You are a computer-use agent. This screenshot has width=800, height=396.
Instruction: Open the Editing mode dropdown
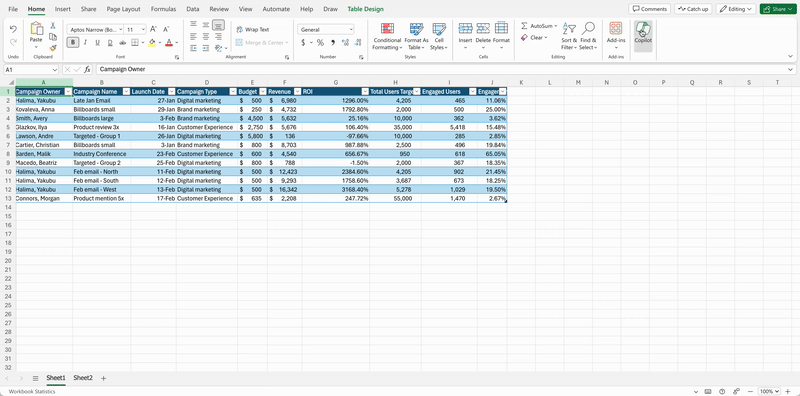736,9
